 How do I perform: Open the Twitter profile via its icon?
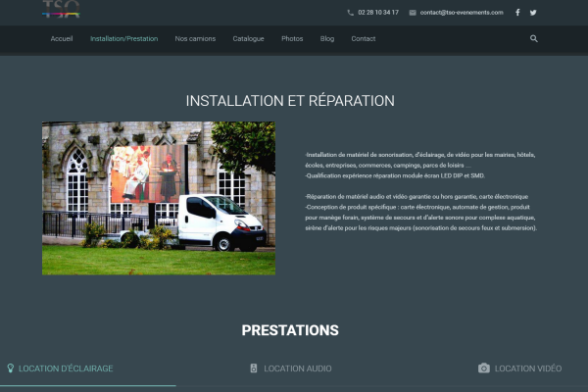533,13
